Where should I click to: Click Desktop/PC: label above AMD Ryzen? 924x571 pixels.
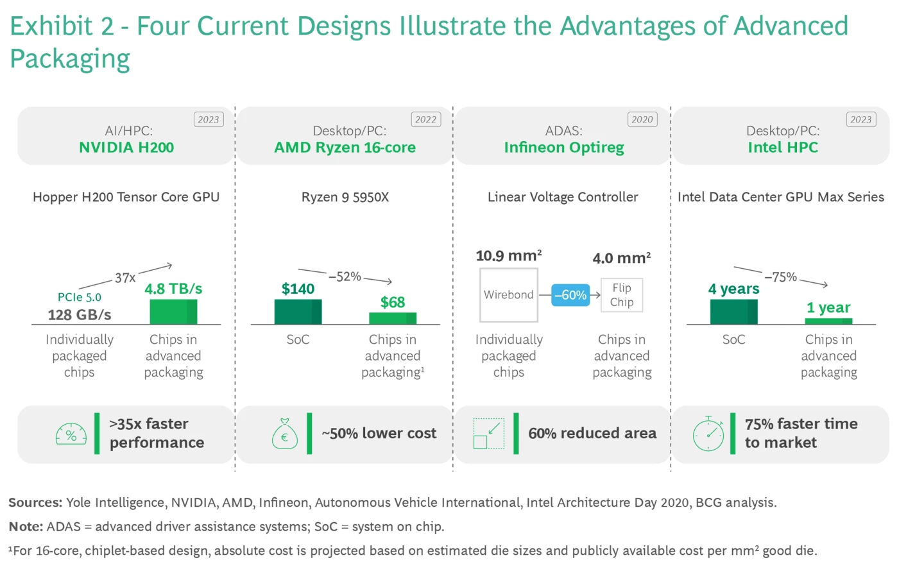(350, 131)
